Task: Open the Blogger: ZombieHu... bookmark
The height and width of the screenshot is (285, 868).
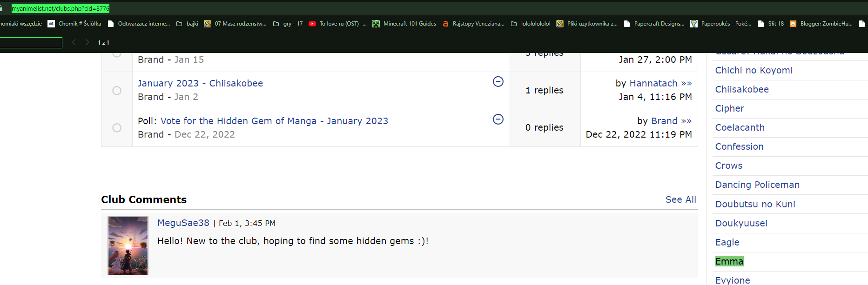Action: 821,24
